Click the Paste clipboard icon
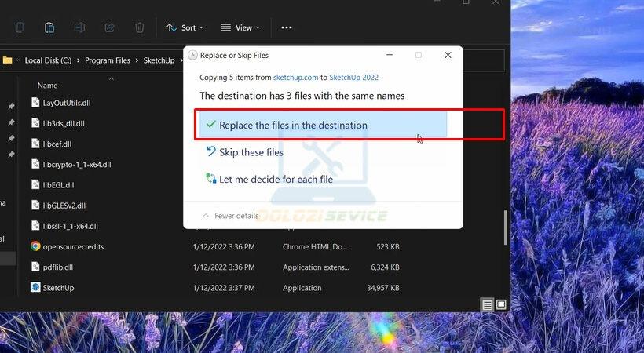 tap(49, 27)
